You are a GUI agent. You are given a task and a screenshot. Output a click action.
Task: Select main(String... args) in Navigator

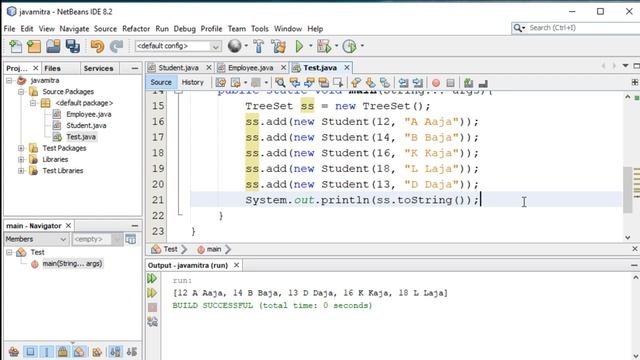click(x=72, y=264)
